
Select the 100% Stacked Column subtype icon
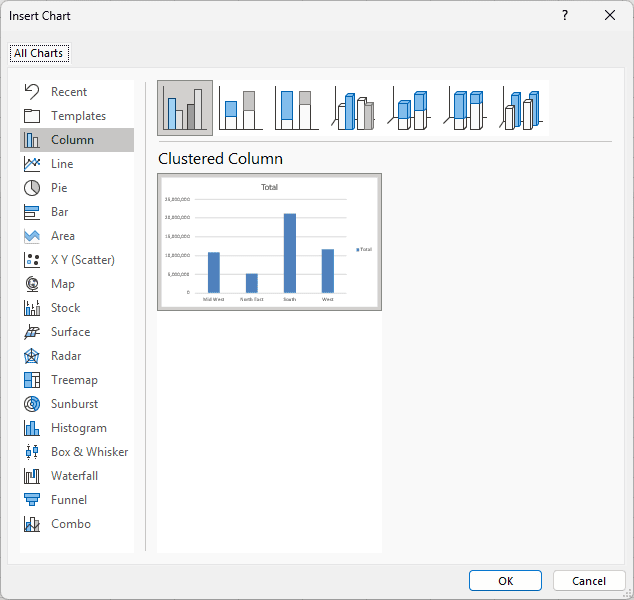297,108
